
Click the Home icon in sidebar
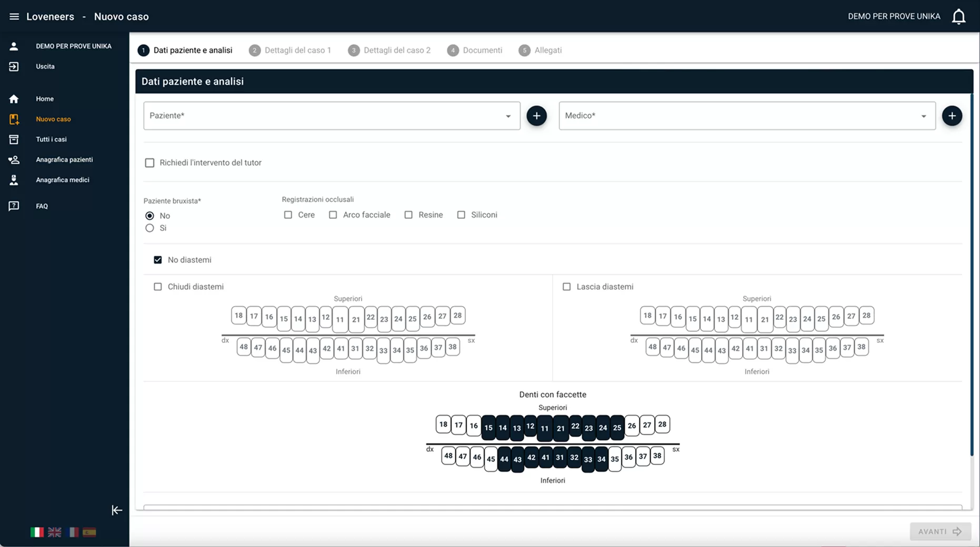14,99
